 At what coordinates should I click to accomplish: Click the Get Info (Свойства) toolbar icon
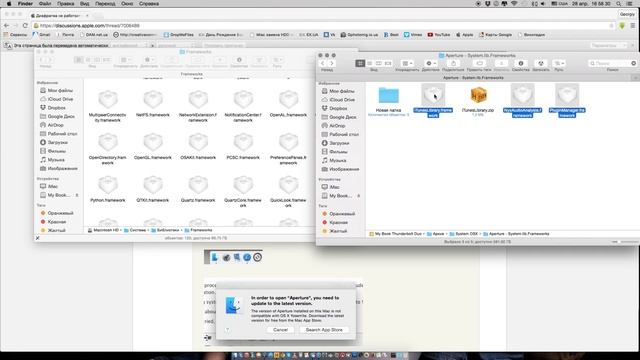521,63
